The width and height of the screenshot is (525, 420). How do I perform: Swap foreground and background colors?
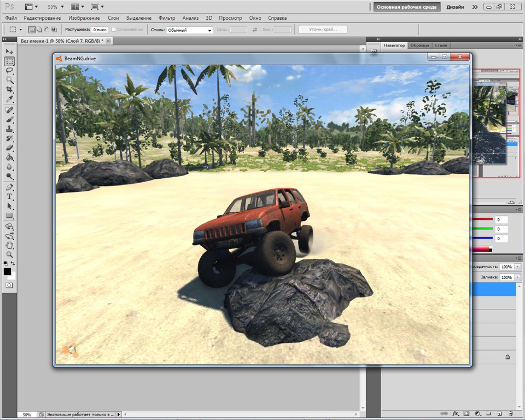pos(13,263)
